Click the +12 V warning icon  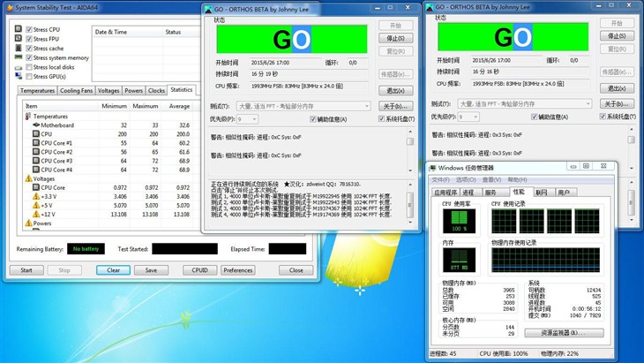36,215
